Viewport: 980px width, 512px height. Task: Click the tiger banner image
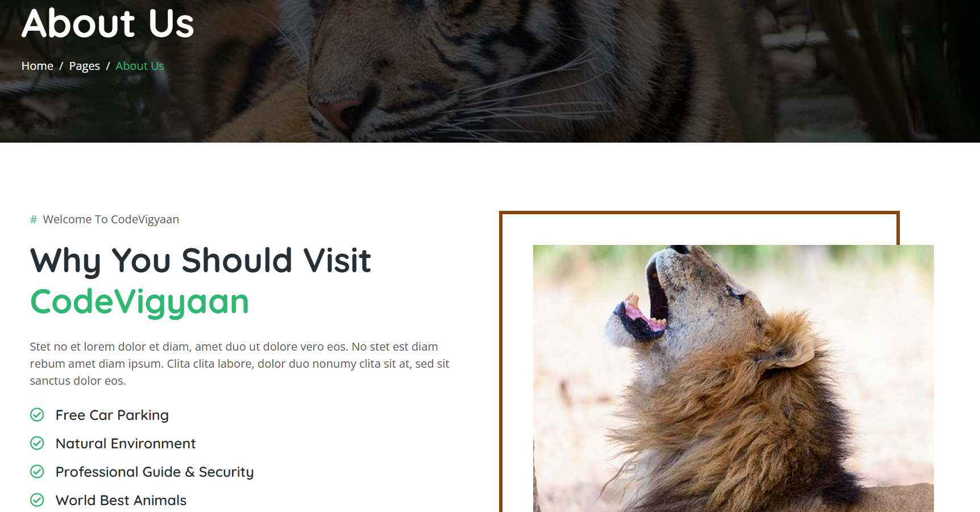[490, 71]
